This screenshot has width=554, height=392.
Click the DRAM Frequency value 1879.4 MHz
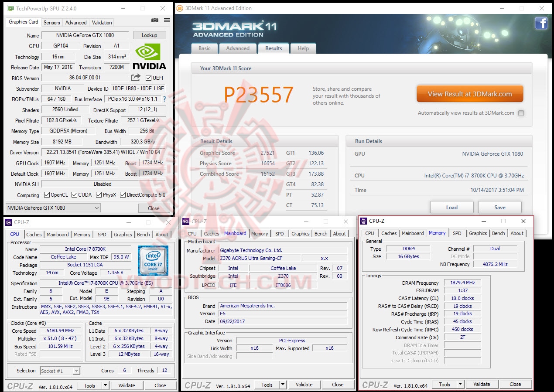point(462,283)
